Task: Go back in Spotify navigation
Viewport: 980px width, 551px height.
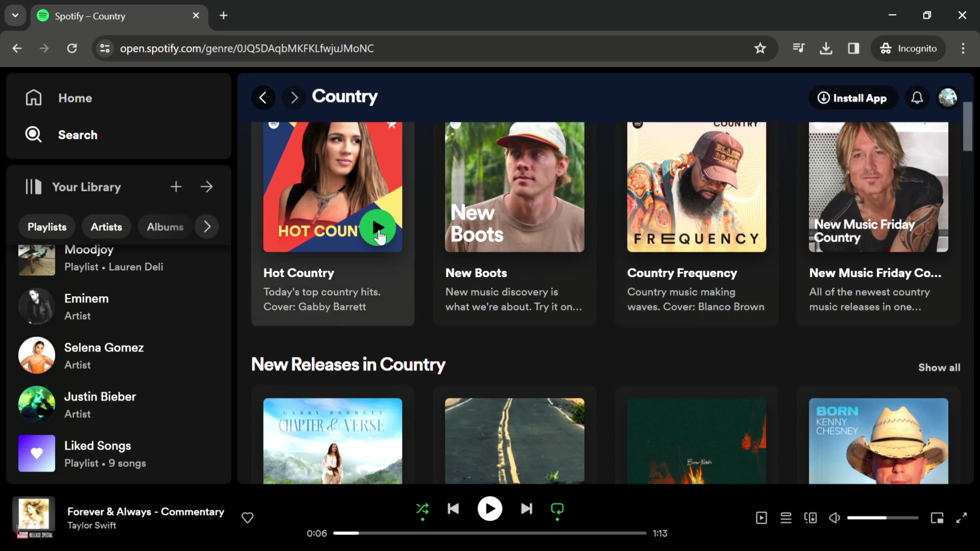Action: [263, 98]
